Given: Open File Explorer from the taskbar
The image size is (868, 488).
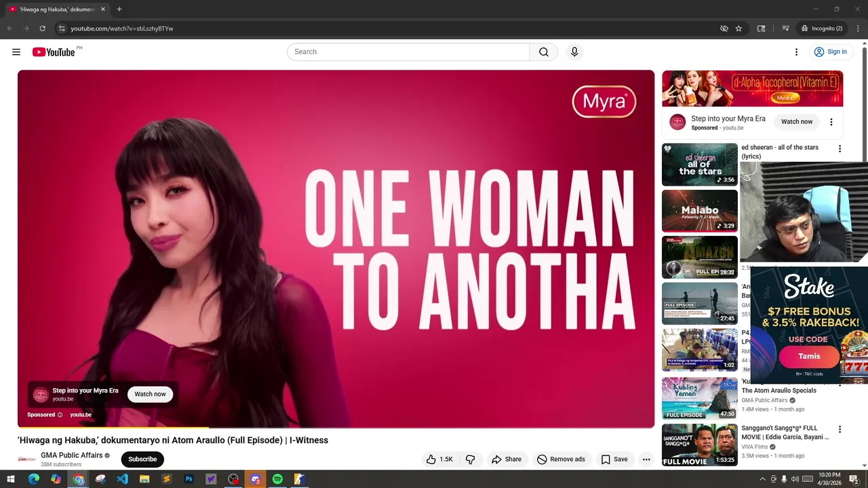Looking at the screenshot, I should coord(144,479).
